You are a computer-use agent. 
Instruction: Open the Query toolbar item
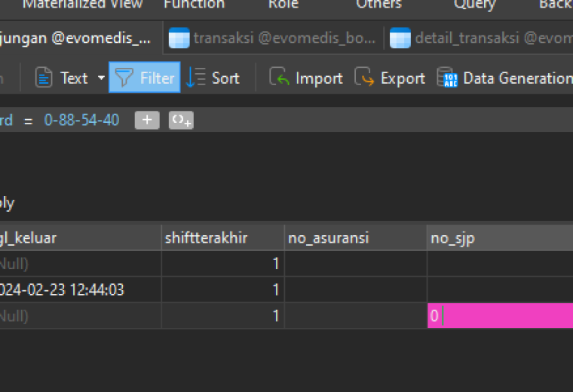474,5
